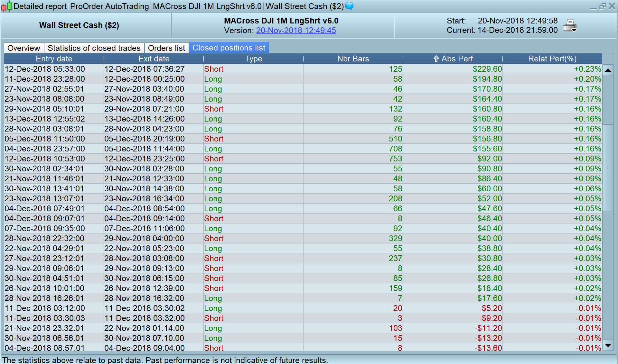This screenshot has width=618, height=364.
Task: Click the printer icon
Action: [x=569, y=25]
